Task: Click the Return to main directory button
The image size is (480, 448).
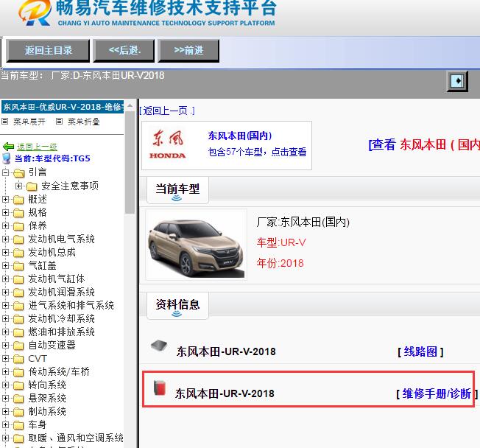Action: 48,51
